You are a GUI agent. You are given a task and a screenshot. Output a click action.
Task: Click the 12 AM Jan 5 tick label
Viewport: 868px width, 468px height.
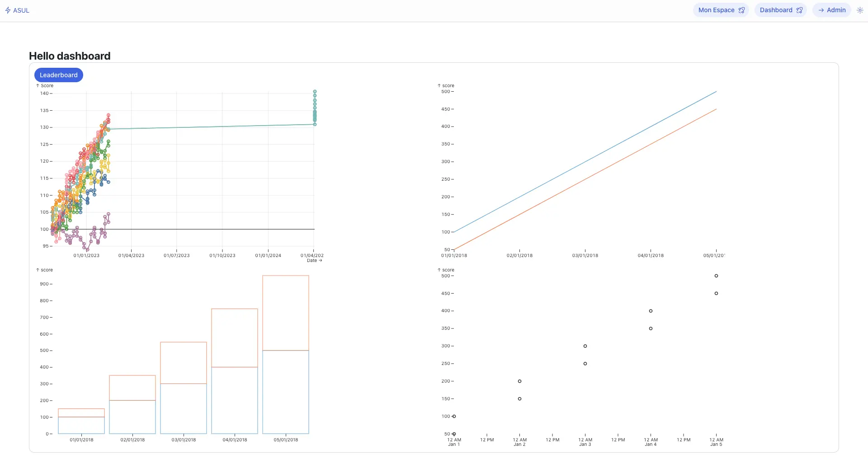click(716, 442)
